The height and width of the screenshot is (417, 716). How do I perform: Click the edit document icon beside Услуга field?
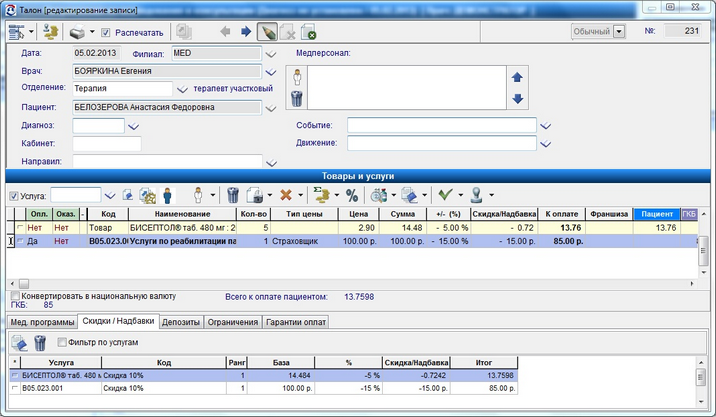pyautogui.click(x=128, y=195)
